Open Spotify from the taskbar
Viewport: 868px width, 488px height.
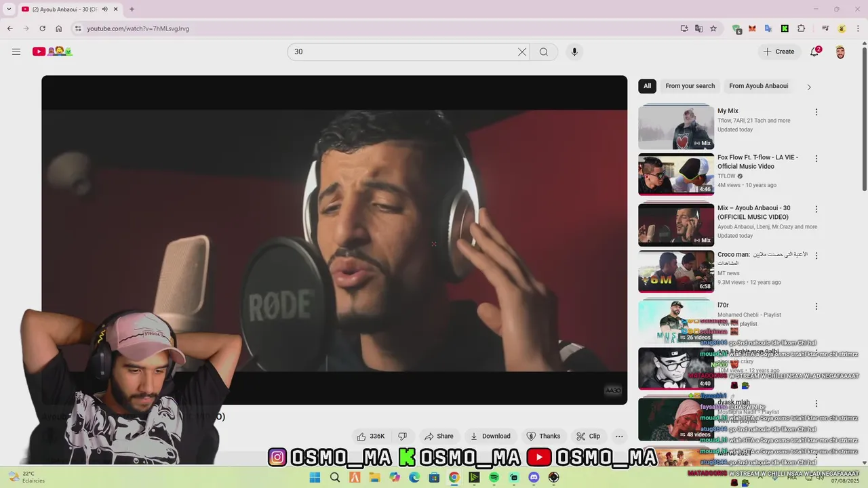pos(494,477)
